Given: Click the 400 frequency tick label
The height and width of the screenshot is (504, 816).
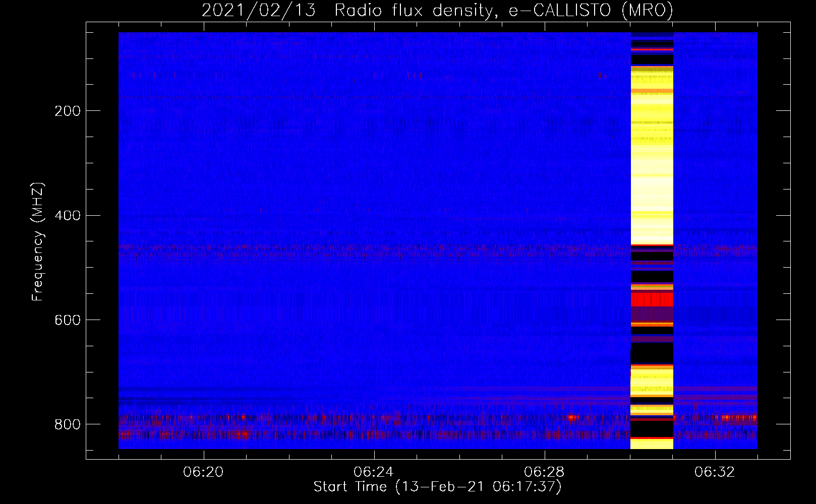Looking at the screenshot, I should [68, 216].
